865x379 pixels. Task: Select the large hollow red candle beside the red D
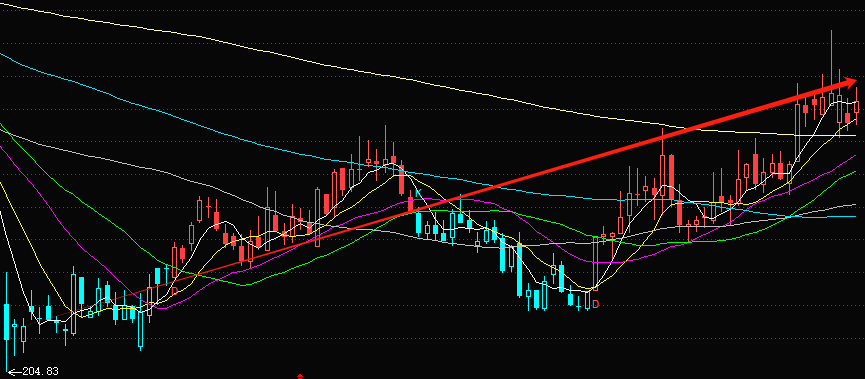click(x=595, y=263)
